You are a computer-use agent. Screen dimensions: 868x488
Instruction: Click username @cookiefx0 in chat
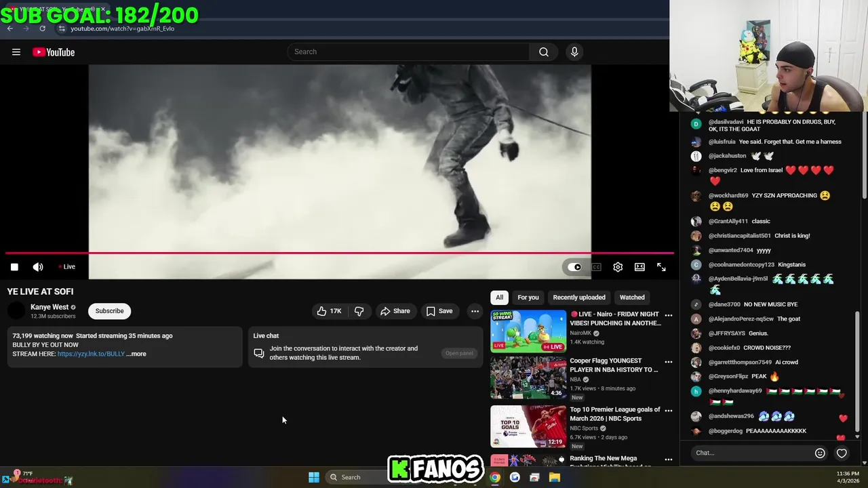724,348
